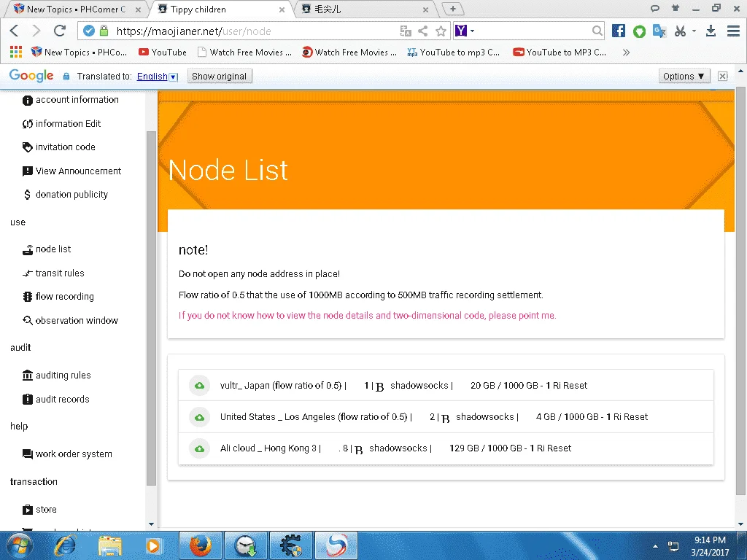This screenshot has width=747, height=560.
Task: Click the search magnifier icon
Action: [597, 31]
